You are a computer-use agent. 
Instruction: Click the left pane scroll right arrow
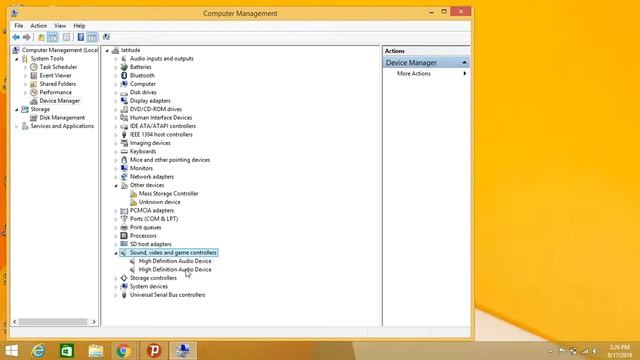(94, 322)
